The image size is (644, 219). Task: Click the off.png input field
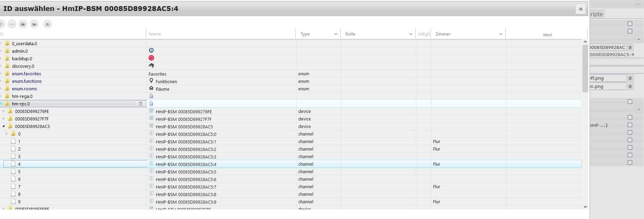[608, 78]
